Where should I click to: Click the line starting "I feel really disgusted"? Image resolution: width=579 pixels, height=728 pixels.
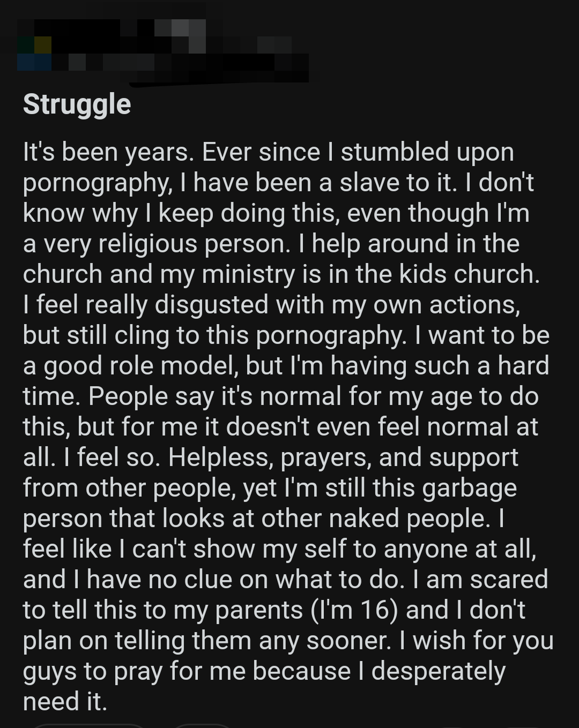tap(271, 305)
